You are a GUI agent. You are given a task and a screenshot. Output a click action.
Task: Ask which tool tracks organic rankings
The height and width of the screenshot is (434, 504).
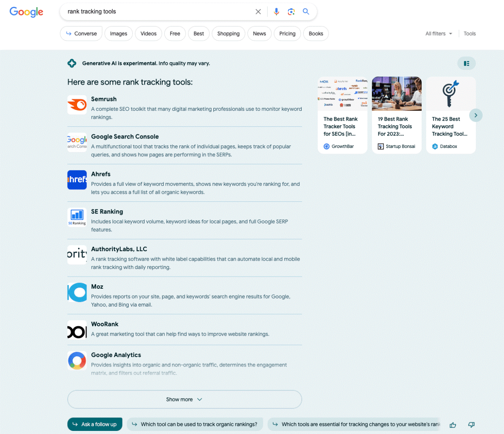tap(195, 425)
